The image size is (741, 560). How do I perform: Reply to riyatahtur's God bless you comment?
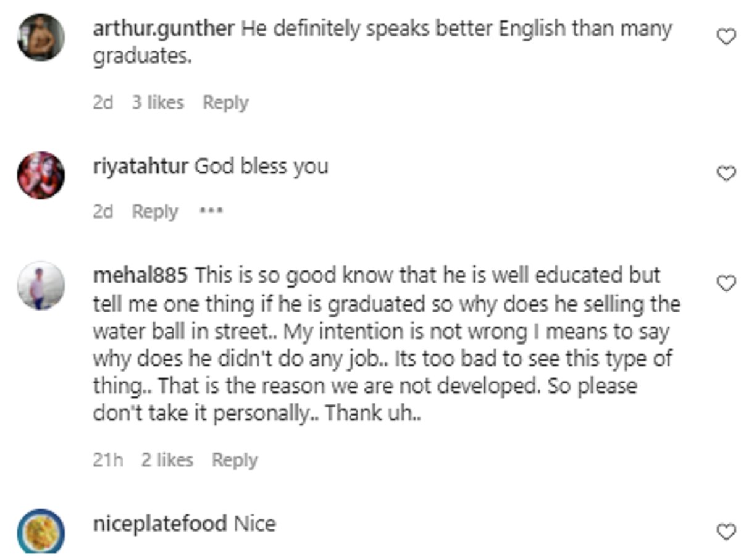point(155,212)
